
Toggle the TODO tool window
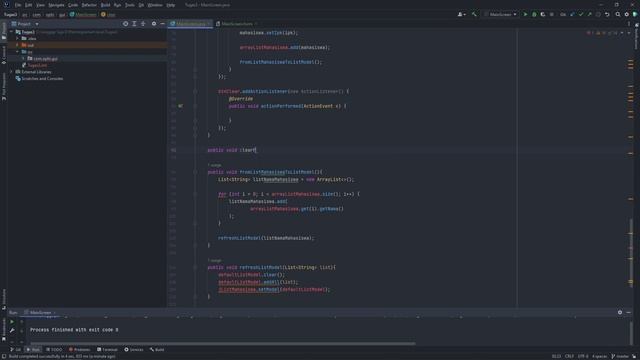pos(54,349)
